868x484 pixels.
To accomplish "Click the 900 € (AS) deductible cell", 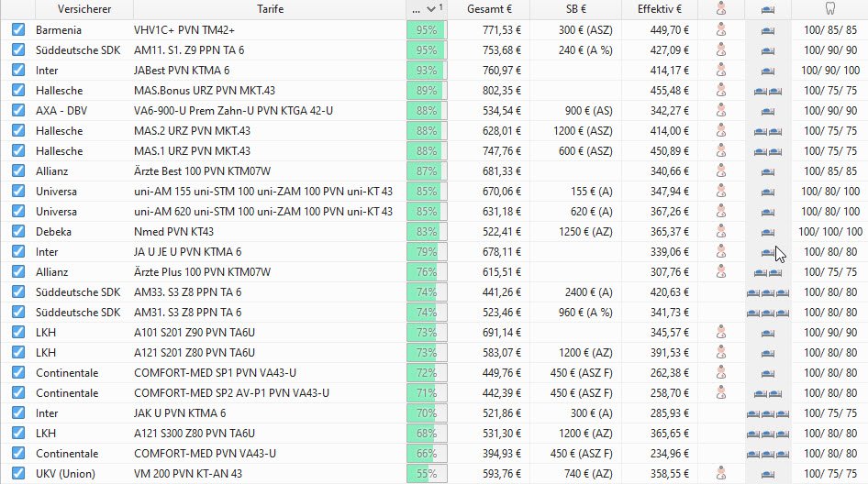I will 589,111.
